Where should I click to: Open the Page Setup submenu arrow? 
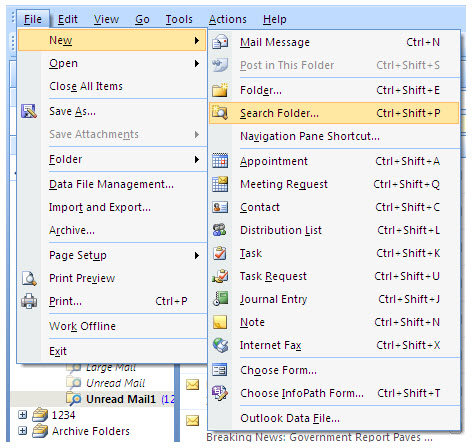(197, 255)
